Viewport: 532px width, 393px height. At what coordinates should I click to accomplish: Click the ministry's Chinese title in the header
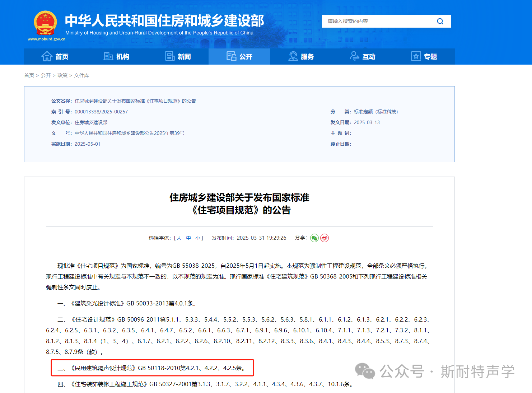164,20
